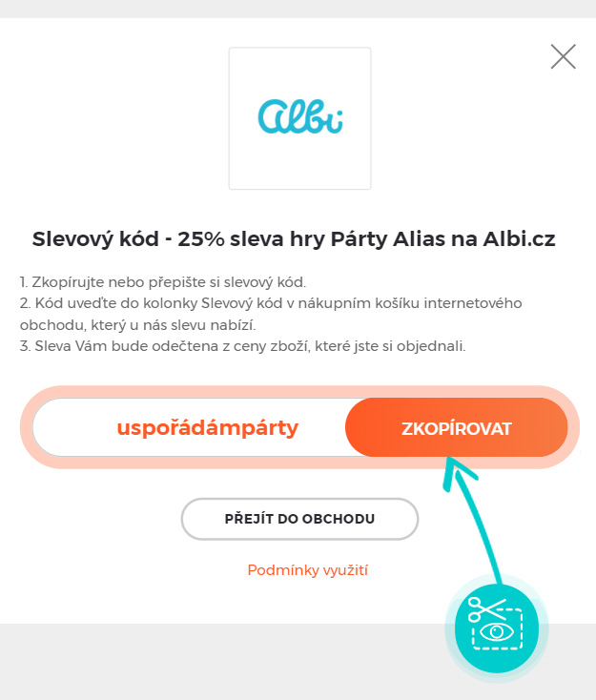Screen dimensions: 596x700
Task: Click the Albi.cz text in the title
Action: [x=519, y=238]
